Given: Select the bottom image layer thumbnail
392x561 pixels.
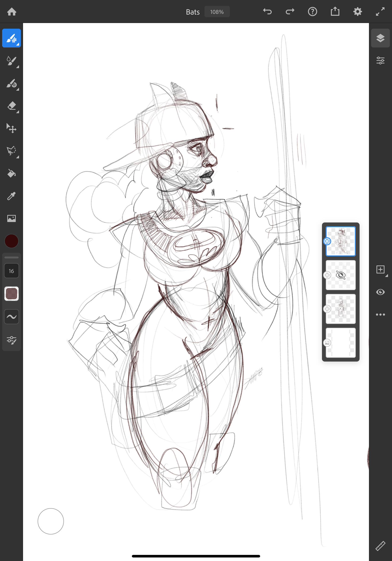Looking at the screenshot, I should click(x=341, y=343).
